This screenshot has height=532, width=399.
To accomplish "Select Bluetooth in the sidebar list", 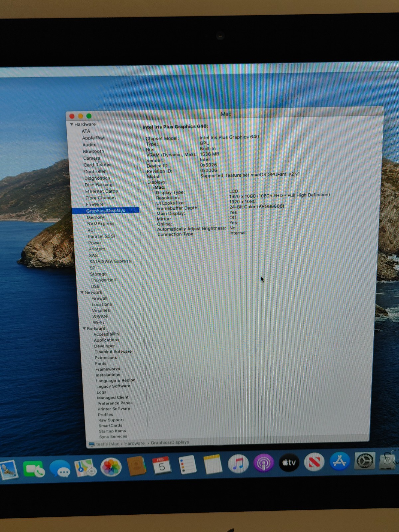I will (x=93, y=151).
